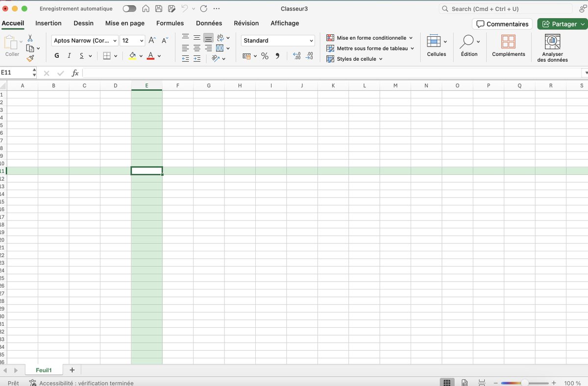588x386 pixels.
Task: Toggle underline S formatting
Action: click(81, 56)
